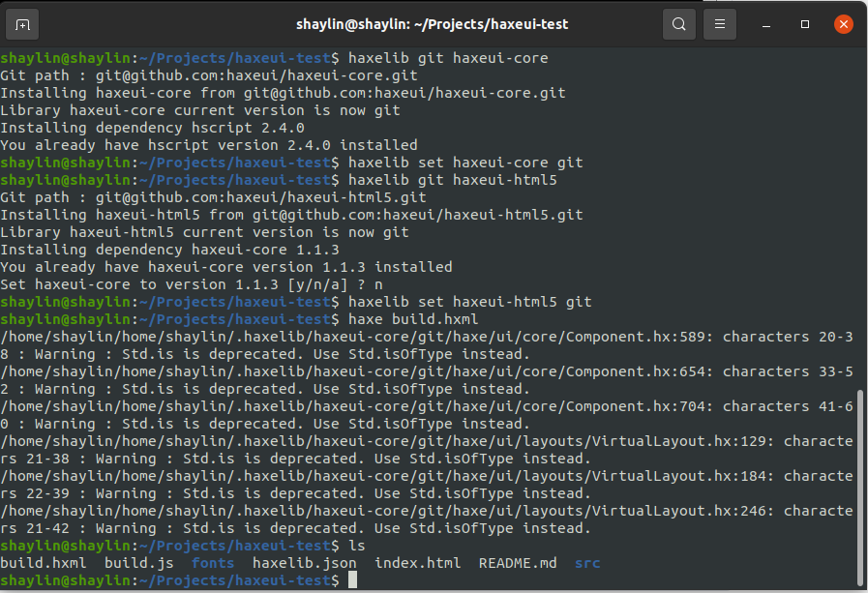Open the terminal search tool
This screenshot has height=593, width=868.
[x=678, y=23]
